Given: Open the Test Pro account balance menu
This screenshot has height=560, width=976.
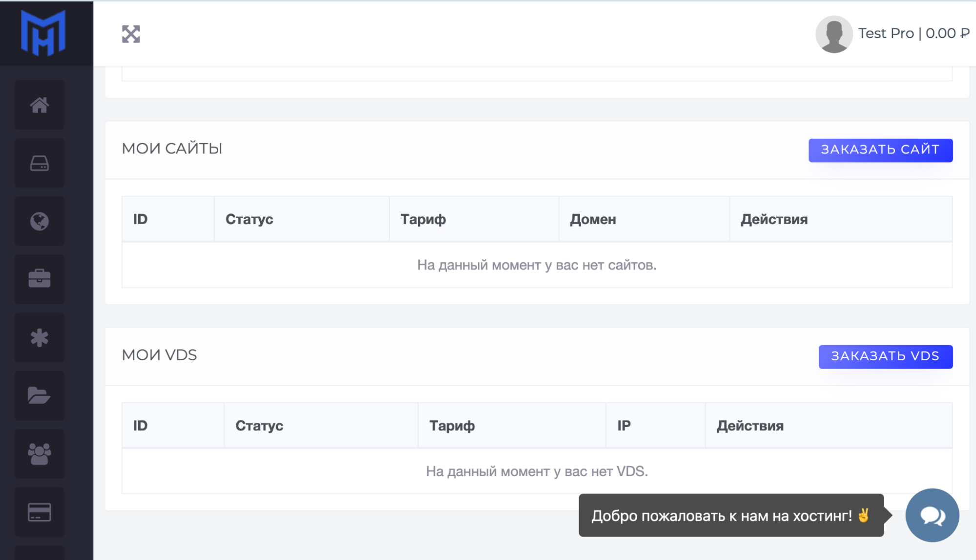Looking at the screenshot, I should tap(914, 33).
